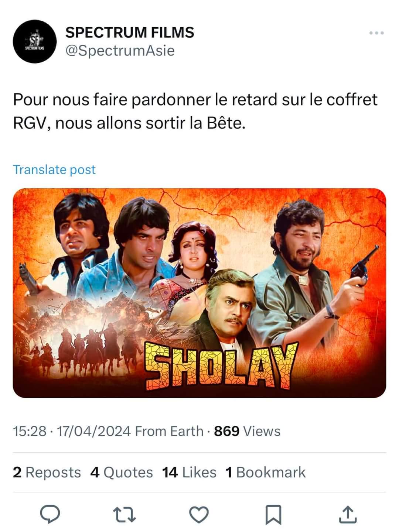Viewport: 399px width, 532px height.
Task: Click the @SpectrumAsie handle
Action: tap(120, 51)
